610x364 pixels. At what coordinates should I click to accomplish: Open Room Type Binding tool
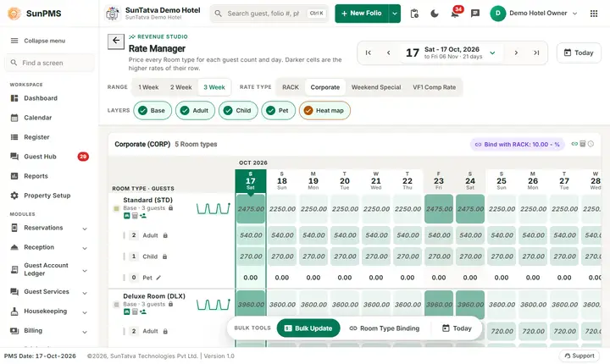385,328
